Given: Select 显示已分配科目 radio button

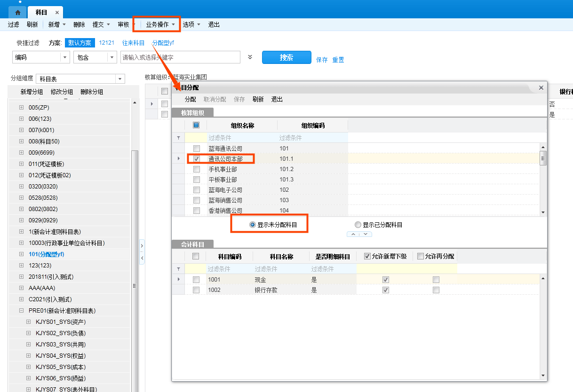Looking at the screenshot, I should tap(358, 225).
